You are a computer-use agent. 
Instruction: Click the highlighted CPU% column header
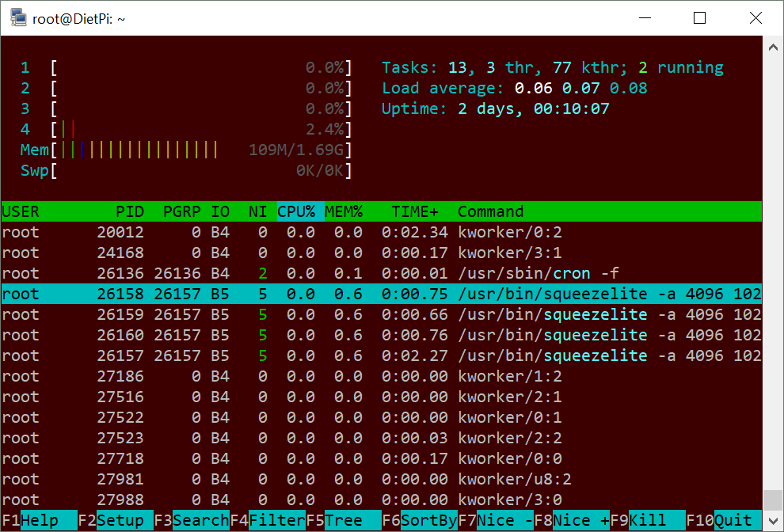coord(300,211)
